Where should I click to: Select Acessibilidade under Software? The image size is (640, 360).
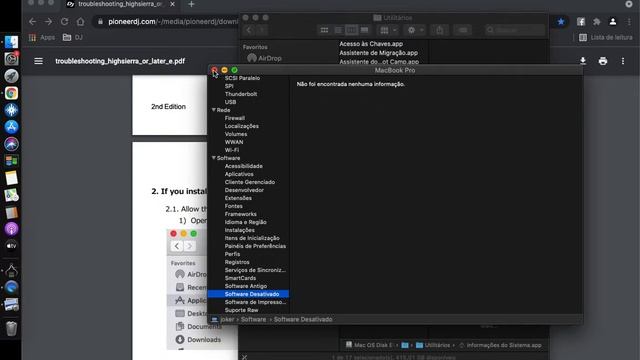tap(244, 166)
